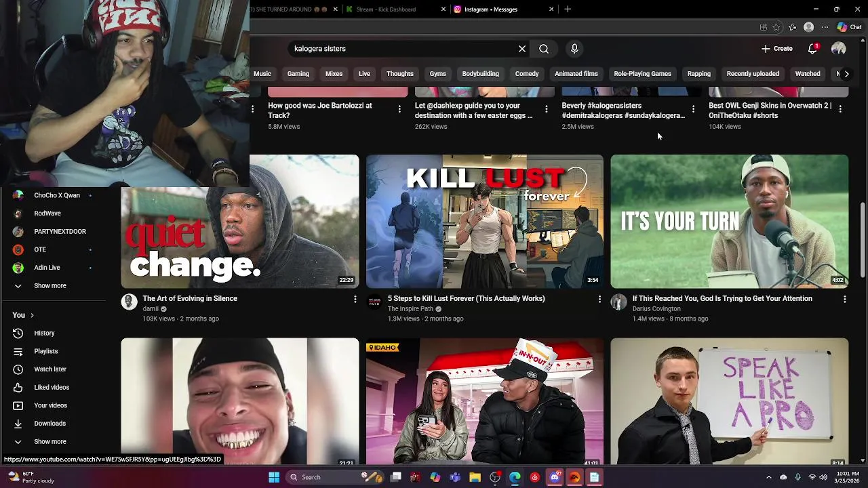Open options menu for the @dashiexp video
868x488 pixels.
point(547,108)
